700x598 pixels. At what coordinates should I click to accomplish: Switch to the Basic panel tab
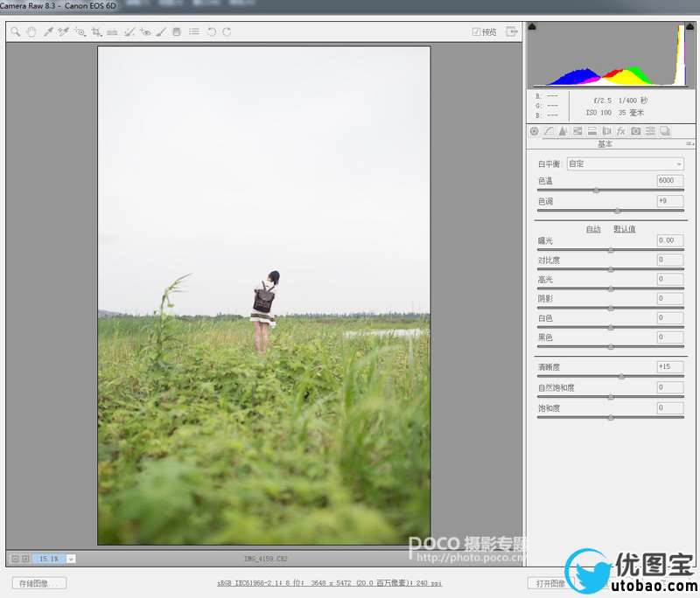(x=535, y=131)
